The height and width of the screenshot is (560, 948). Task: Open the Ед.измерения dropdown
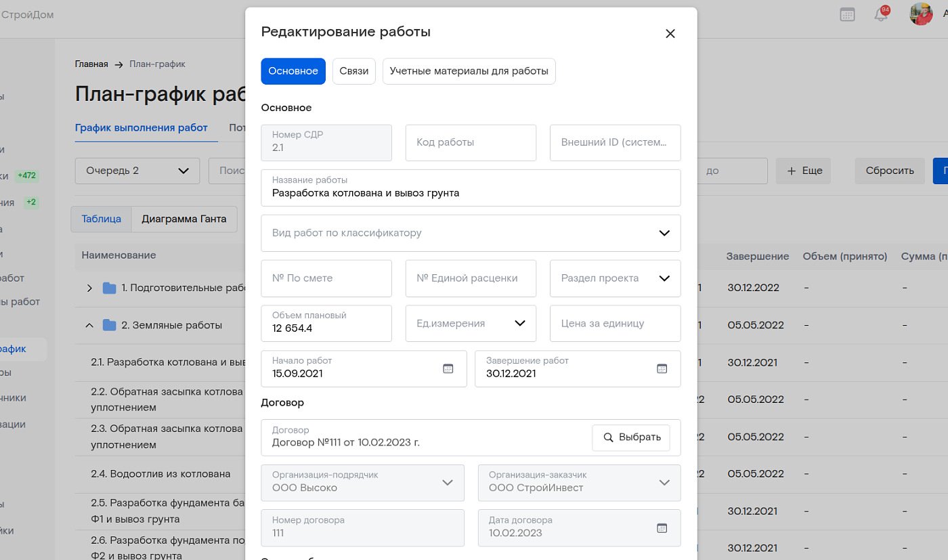tap(519, 324)
